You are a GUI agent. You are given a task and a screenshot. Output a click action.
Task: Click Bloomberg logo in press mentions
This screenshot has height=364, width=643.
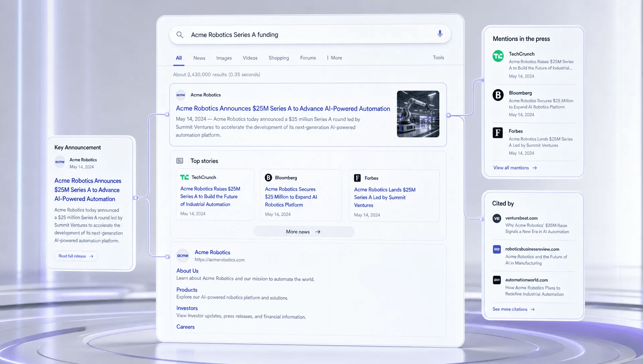[x=498, y=95]
